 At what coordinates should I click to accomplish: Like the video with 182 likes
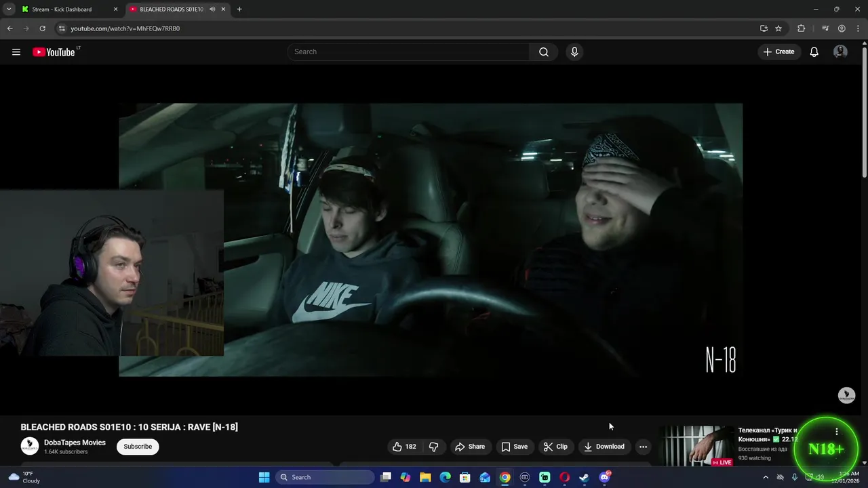[x=404, y=447]
